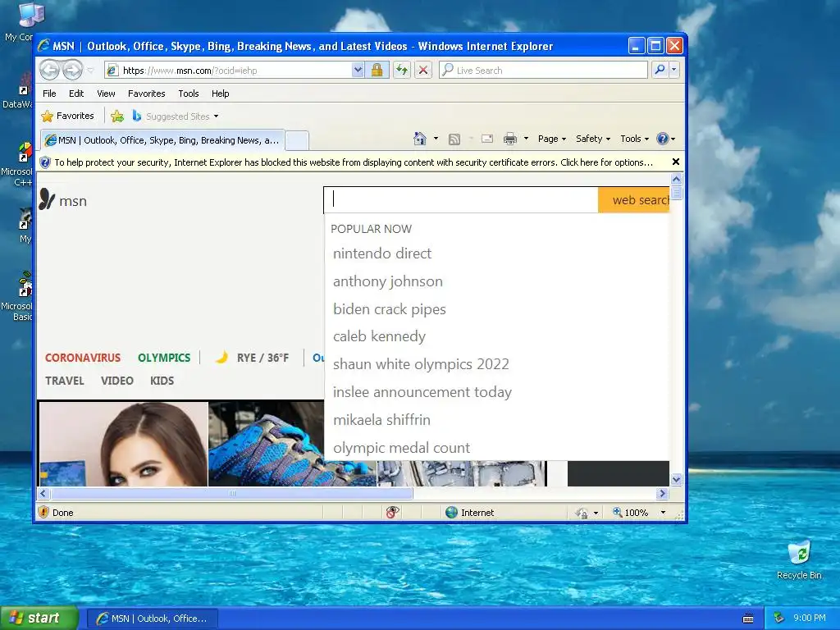This screenshot has width=840, height=630.
Task: Select the 'olympic medal count' suggestion
Action: click(x=401, y=448)
